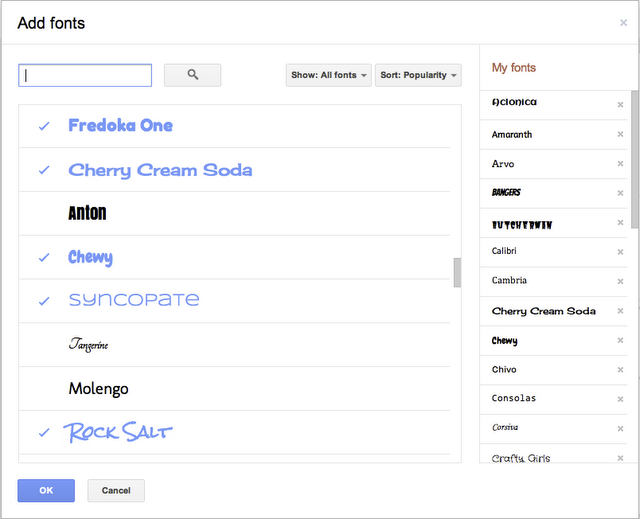Remove Consolas from My fonts
640x519 pixels.
620,399
